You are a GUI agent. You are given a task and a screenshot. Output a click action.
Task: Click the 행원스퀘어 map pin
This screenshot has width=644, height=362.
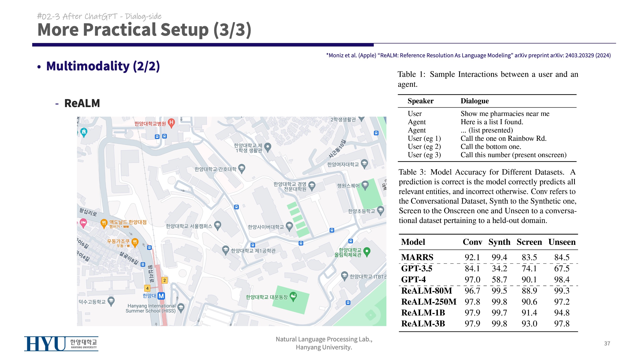(365, 185)
